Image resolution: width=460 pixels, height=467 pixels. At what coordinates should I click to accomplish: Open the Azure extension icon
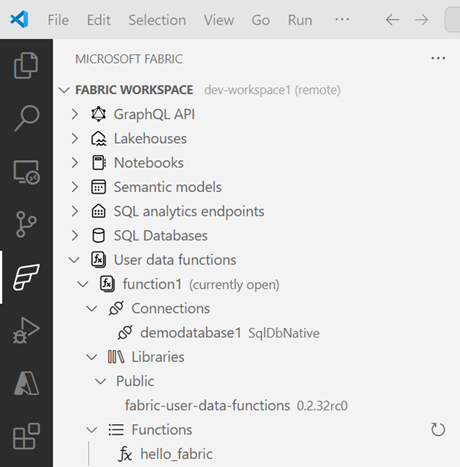26,383
